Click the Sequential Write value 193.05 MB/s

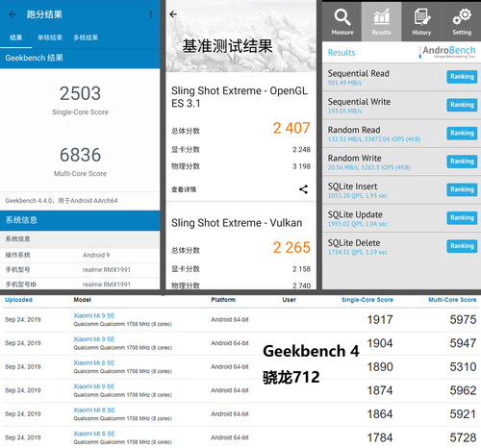pyautogui.click(x=344, y=111)
